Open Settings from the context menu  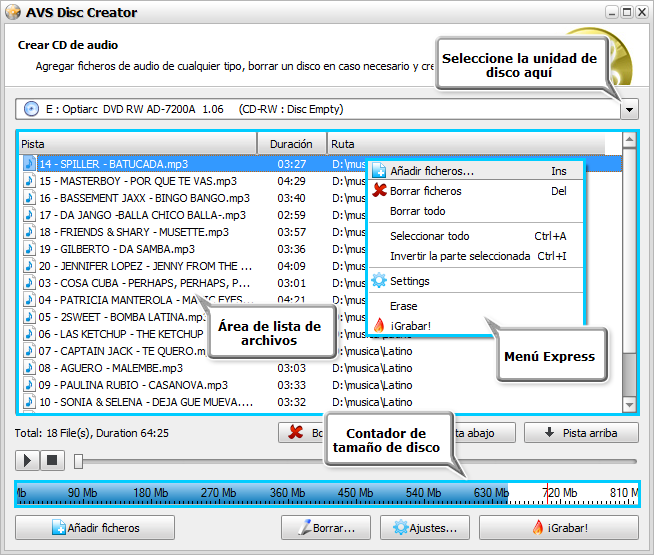click(x=476, y=281)
